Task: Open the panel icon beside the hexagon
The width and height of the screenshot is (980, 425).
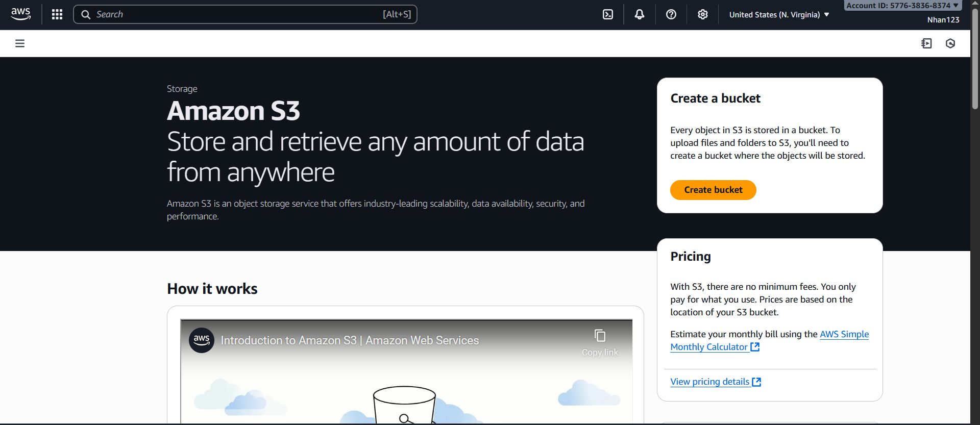Action: [x=926, y=43]
